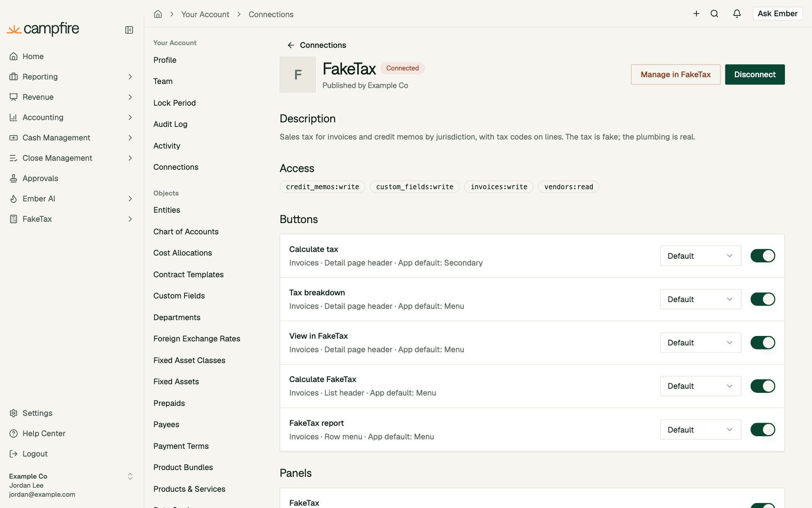Disable the Calculate tax button toggle

click(x=763, y=256)
